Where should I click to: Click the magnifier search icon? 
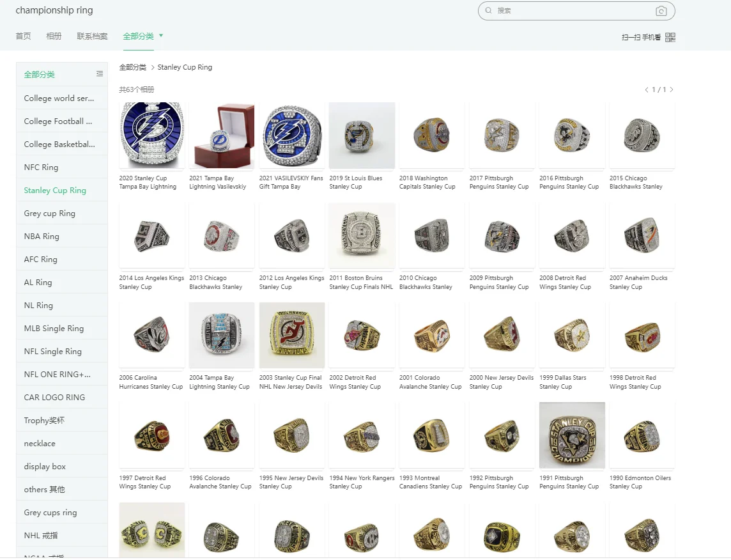point(488,10)
